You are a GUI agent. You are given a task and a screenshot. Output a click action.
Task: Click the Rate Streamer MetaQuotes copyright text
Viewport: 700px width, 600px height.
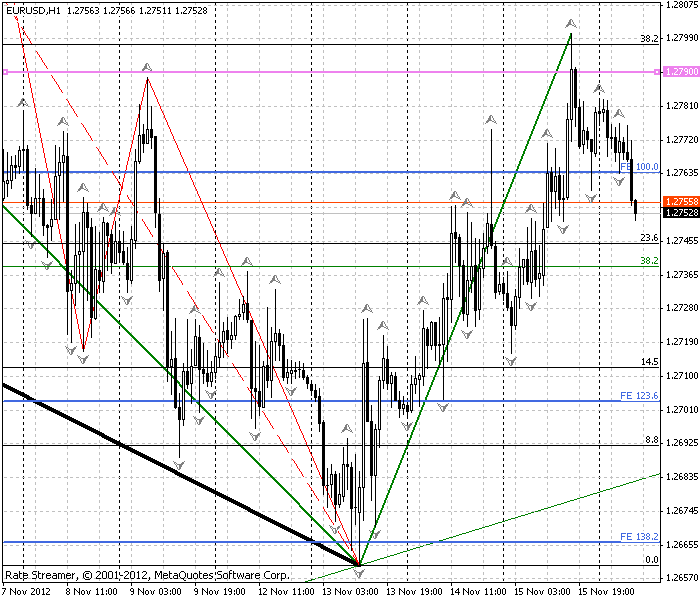click(x=147, y=575)
